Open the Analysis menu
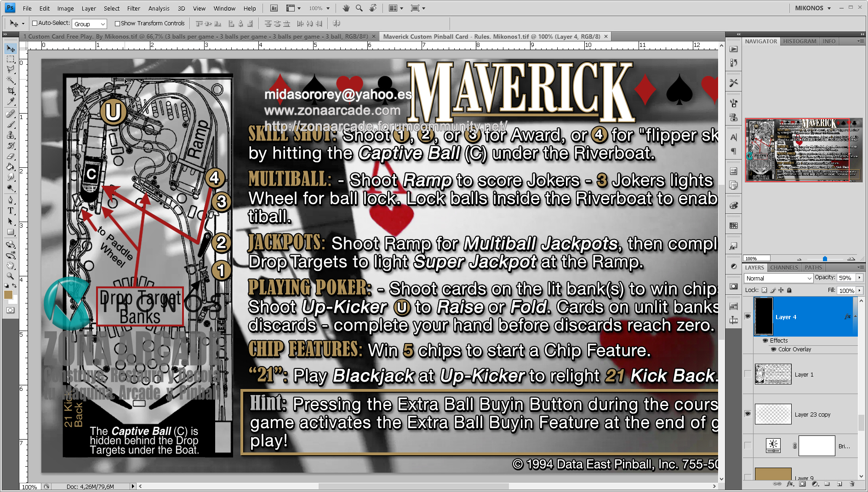 [159, 8]
